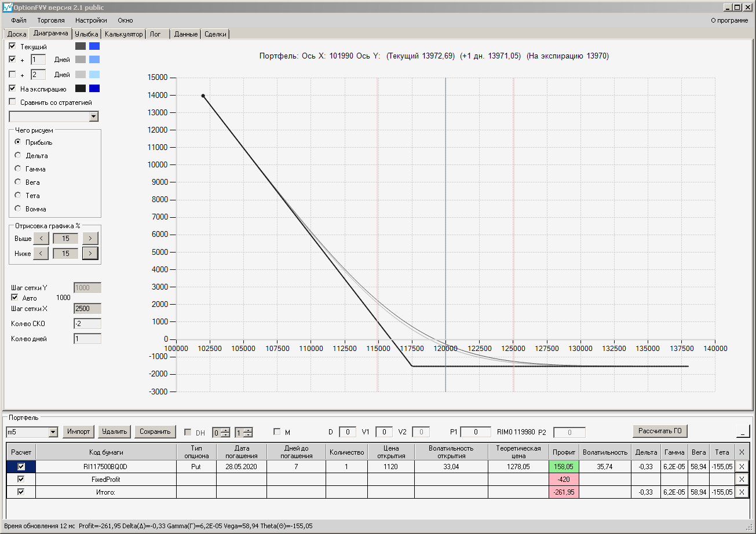
Task: Click the Рассчитать ГО button
Action: 660,431
